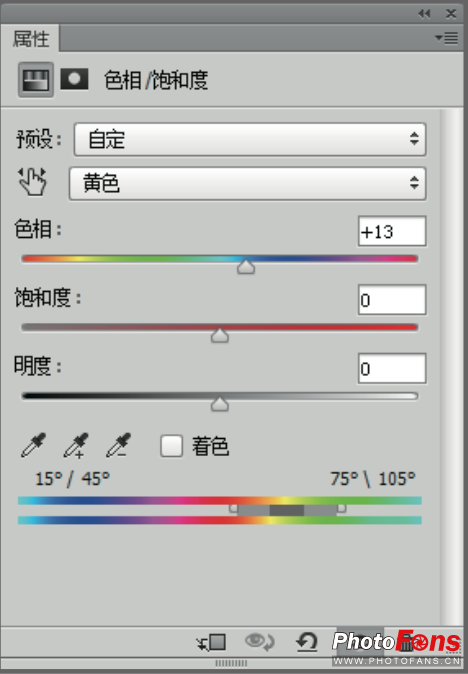Clip adjustment to layer below icon

coord(211,643)
